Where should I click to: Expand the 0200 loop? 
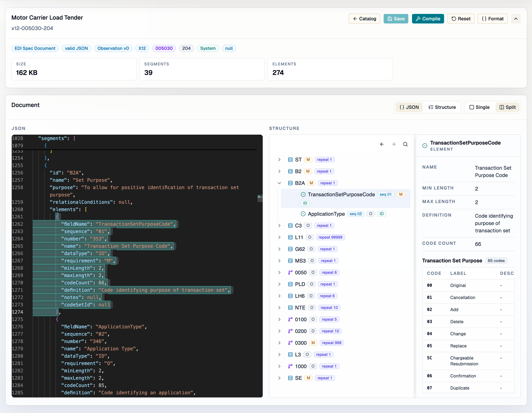279,331
